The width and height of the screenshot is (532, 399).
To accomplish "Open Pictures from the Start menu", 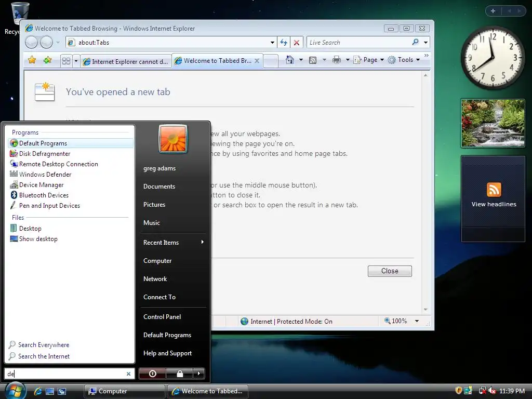I will 154,205.
